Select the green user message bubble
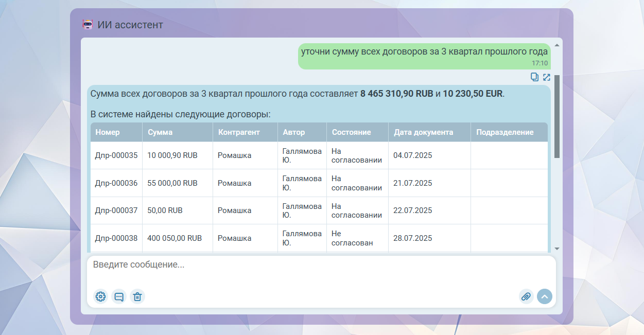 click(424, 56)
